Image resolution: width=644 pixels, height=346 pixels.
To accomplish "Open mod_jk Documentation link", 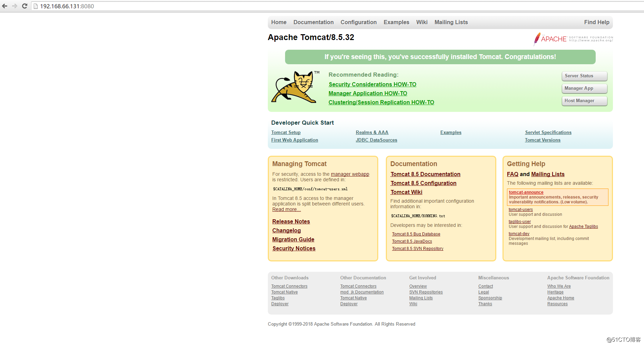I will [362, 292].
